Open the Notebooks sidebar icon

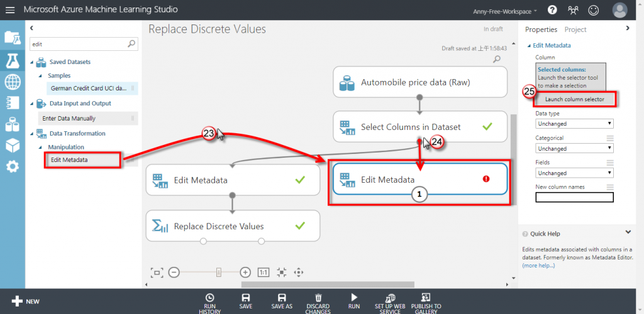coord(13,102)
